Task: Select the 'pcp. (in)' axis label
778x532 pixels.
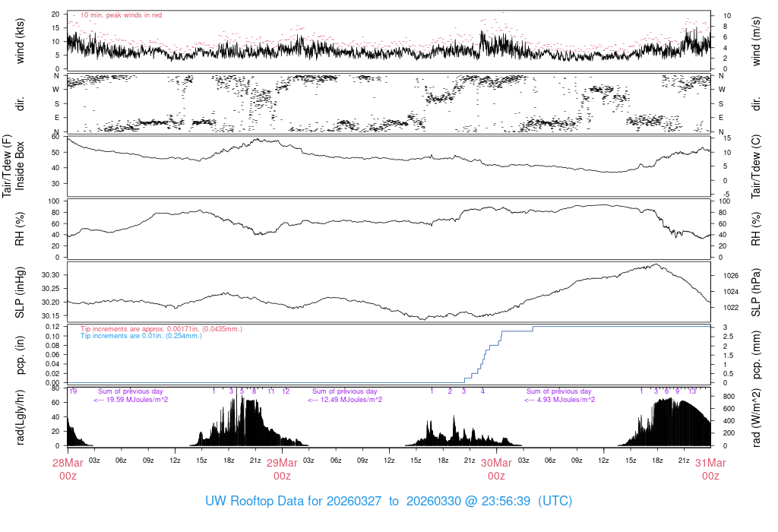Action: pos(20,355)
